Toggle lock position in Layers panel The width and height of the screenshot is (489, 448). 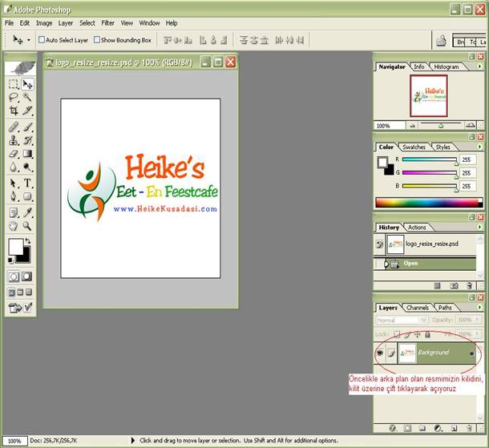tap(418, 334)
